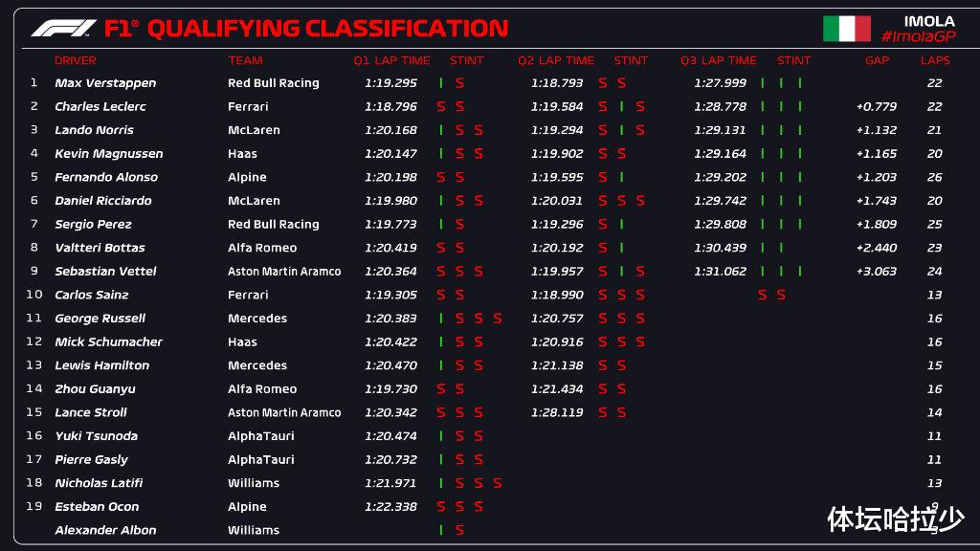This screenshot has width=980, height=551.
Task: Click the Italian flag icon
Action: [847, 29]
